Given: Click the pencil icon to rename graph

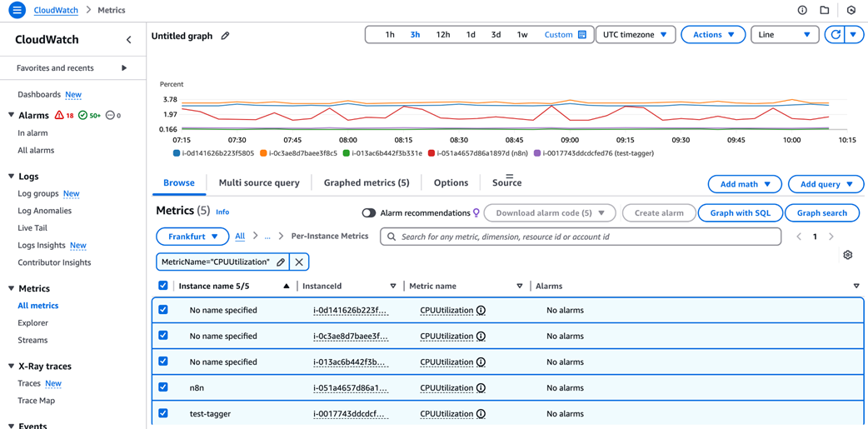Looking at the screenshot, I should click(x=225, y=36).
